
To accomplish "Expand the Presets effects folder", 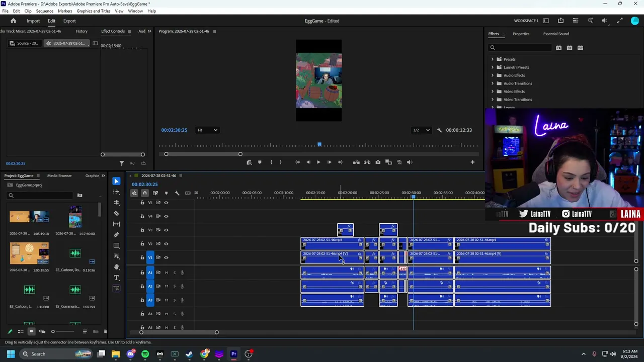I will tap(493, 59).
